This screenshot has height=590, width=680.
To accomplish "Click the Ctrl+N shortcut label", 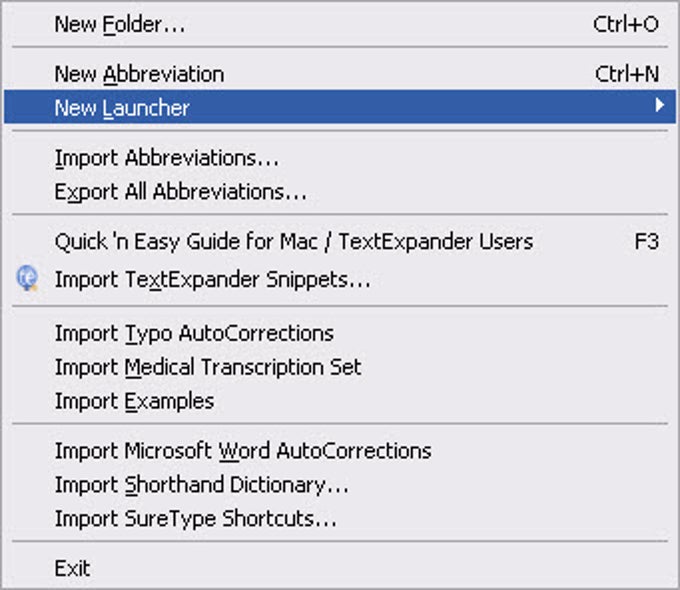I will click(627, 74).
